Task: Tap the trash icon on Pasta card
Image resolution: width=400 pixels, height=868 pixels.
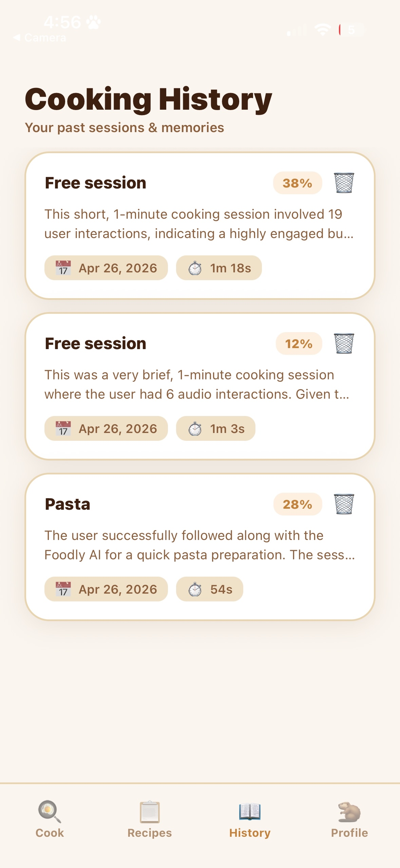Action: point(344,504)
